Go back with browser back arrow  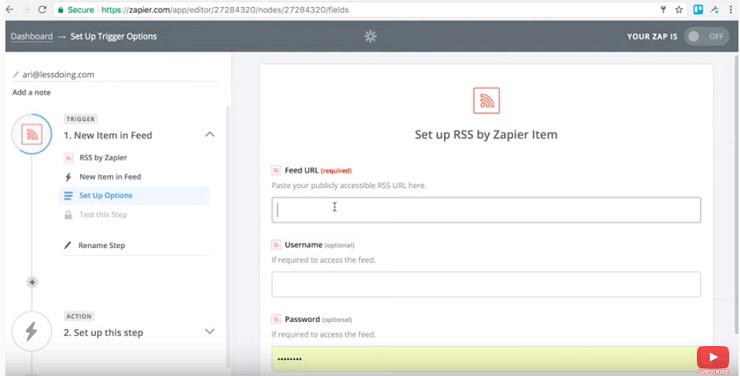[9, 9]
